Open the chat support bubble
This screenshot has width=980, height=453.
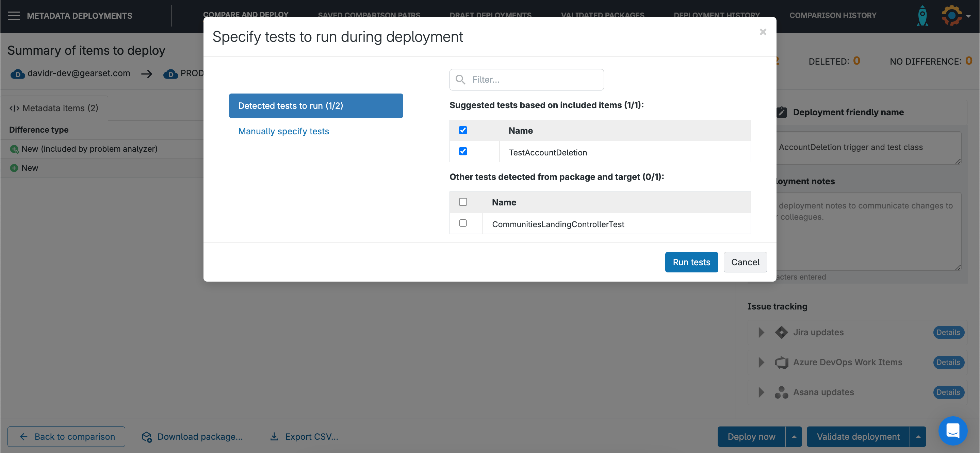(x=953, y=431)
